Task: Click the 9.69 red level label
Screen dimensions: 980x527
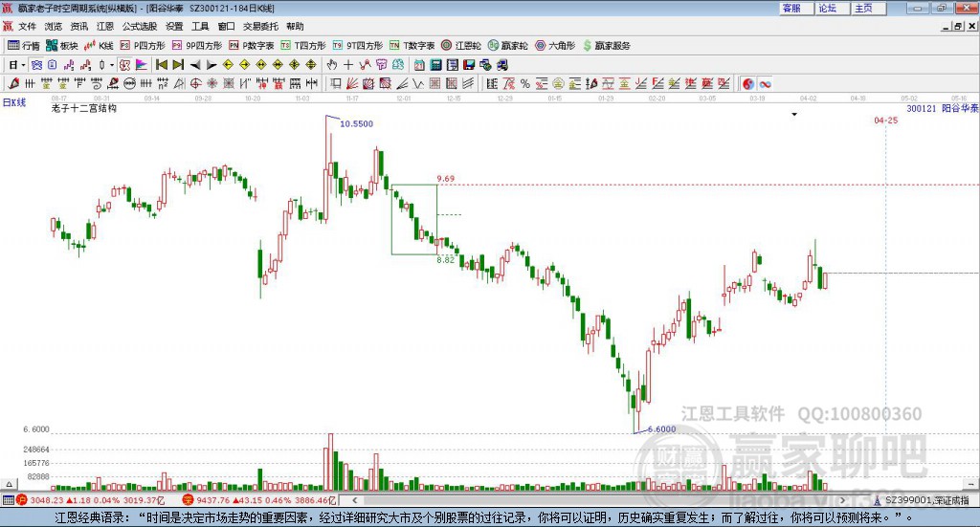Action: [x=446, y=179]
